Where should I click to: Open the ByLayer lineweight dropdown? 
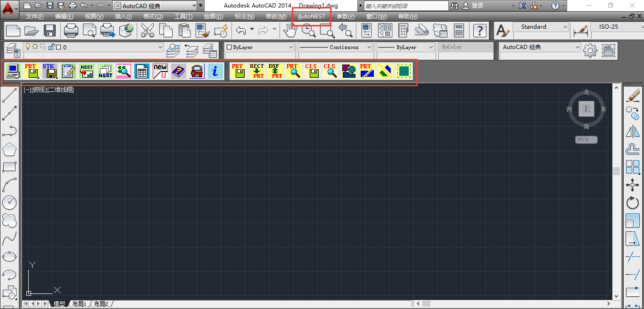tap(405, 47)
